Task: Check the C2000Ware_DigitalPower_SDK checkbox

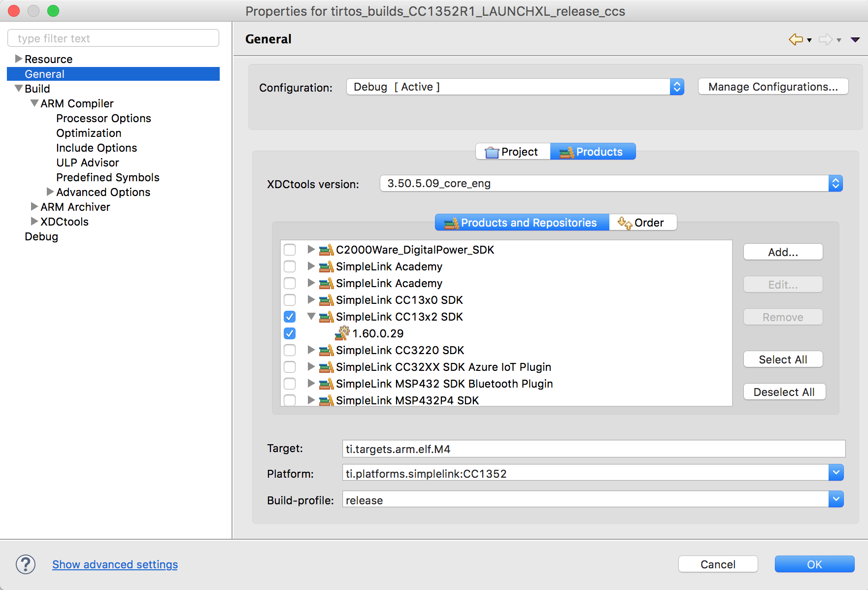Action: (290, 250)
